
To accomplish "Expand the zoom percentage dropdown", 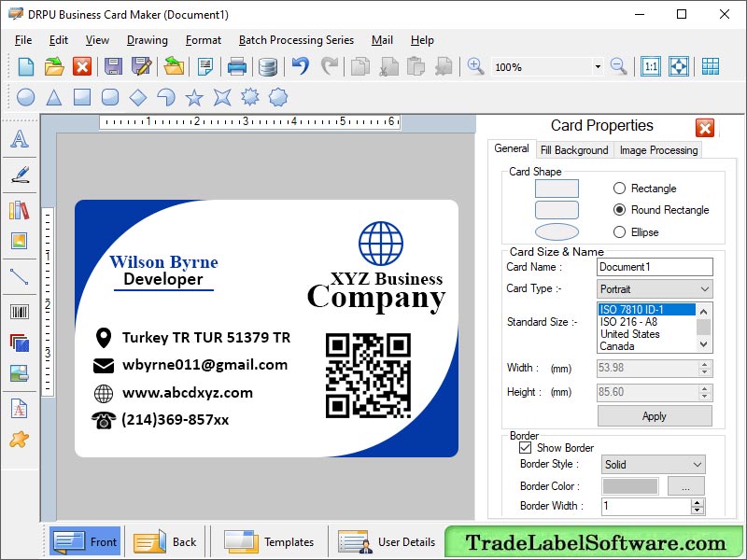I will pos(598,66).
